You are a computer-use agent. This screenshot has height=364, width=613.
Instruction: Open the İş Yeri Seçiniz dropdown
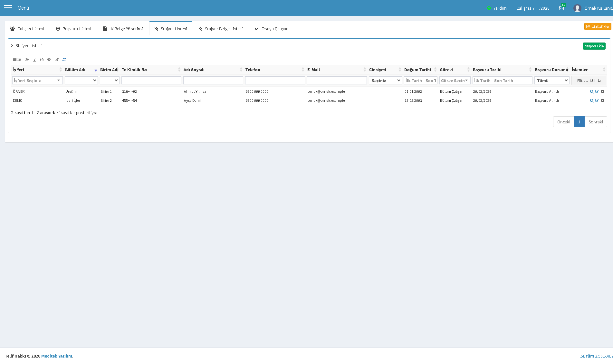click(x=37, y=81)
